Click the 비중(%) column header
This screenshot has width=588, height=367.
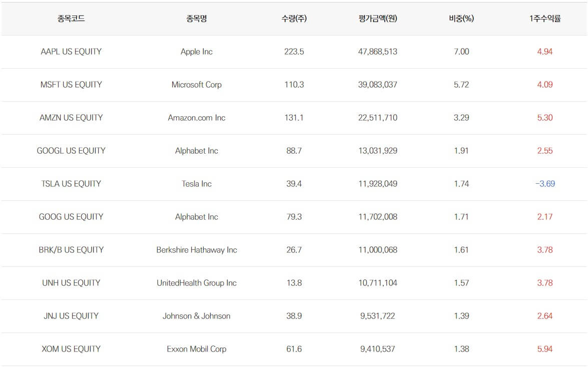click(461, 19)
